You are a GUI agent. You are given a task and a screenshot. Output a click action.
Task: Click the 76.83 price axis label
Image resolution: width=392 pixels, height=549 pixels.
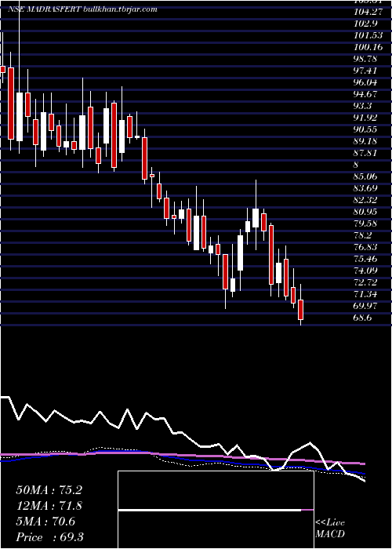coord(365,247)
